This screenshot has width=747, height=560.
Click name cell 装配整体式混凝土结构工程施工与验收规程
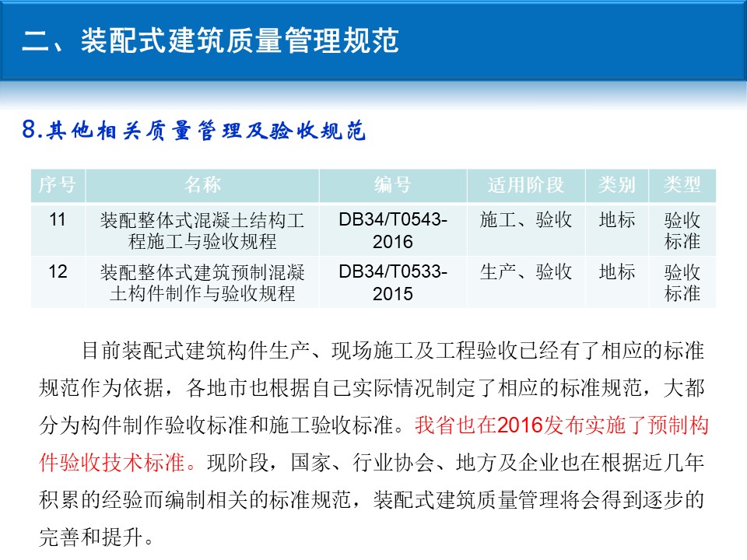click(202, 230)
